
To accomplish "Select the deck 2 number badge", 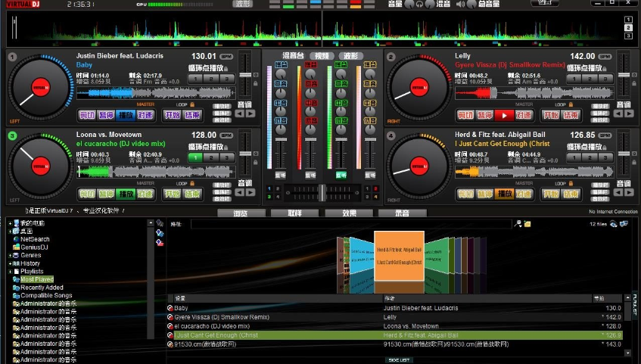I will click(x=391, y=57).
